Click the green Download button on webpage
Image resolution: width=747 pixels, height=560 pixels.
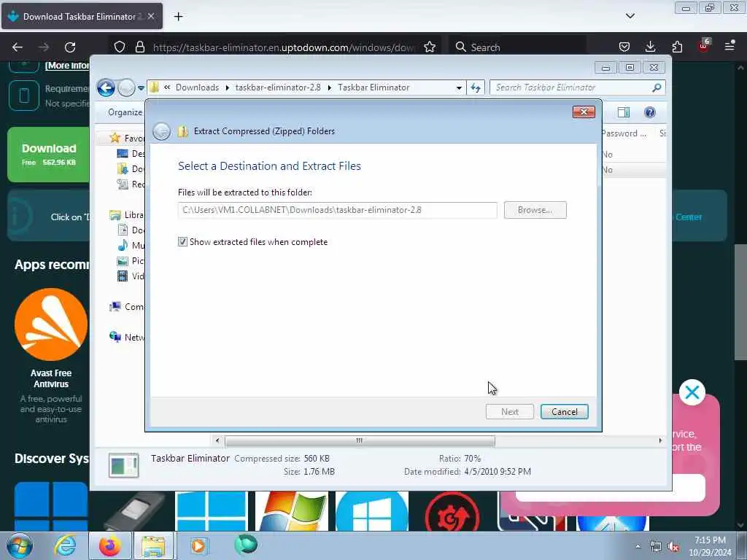49,155
